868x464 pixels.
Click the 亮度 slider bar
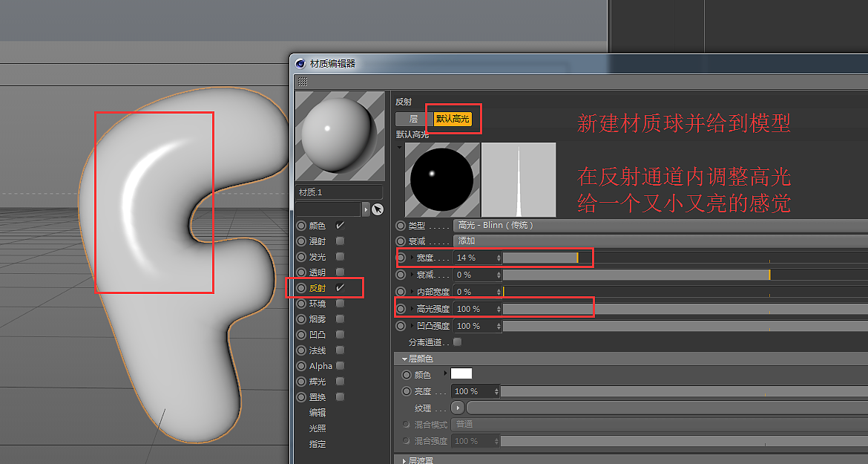coord(684,391)
